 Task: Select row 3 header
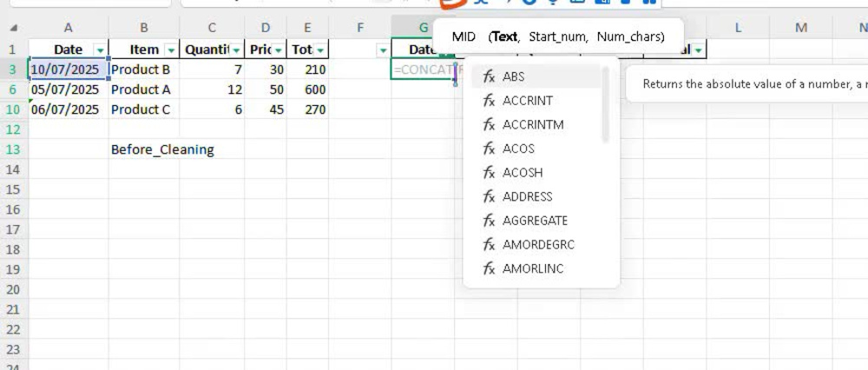13,69
